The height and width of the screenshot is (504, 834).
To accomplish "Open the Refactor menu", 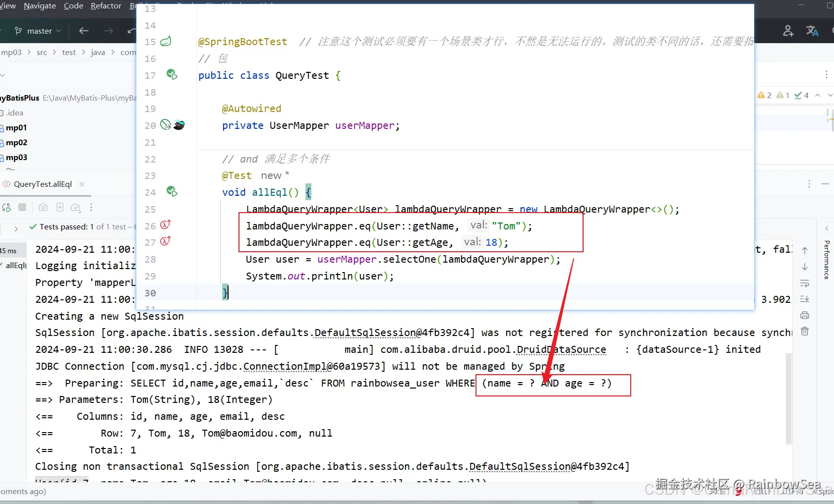I will coord(106,6).
